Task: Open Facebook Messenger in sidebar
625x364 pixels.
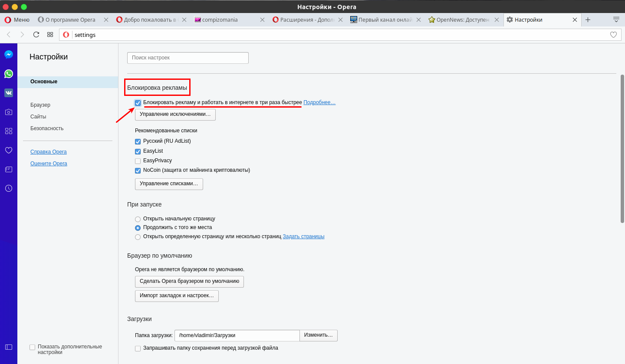Action: pos(9,55)
